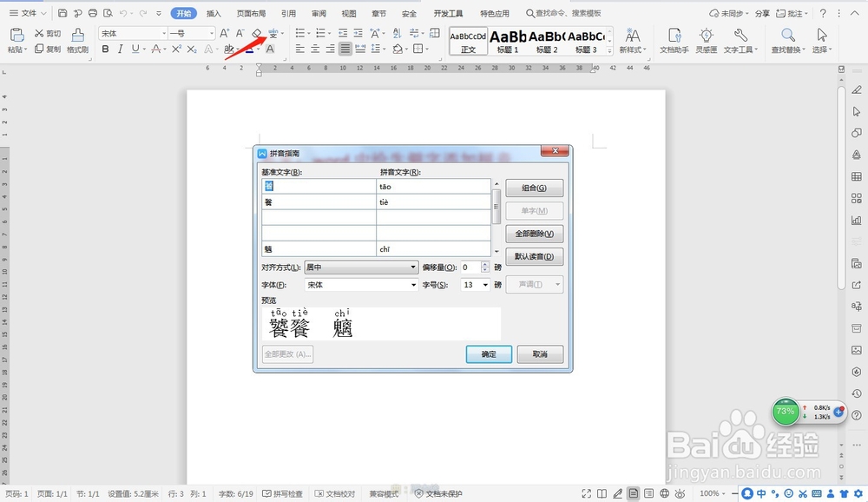Screen dimensions: 868x502
Task: Click the offset (偏移量) stepper arrows
Action: click(x=485, y=268)
